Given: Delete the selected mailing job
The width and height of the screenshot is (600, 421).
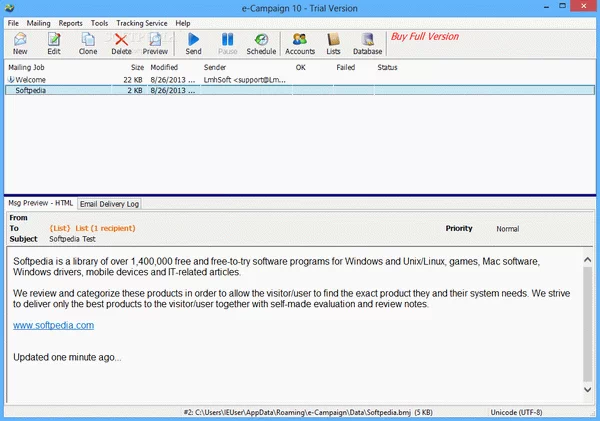Looking at the screenshot, I should pos(121,44).
